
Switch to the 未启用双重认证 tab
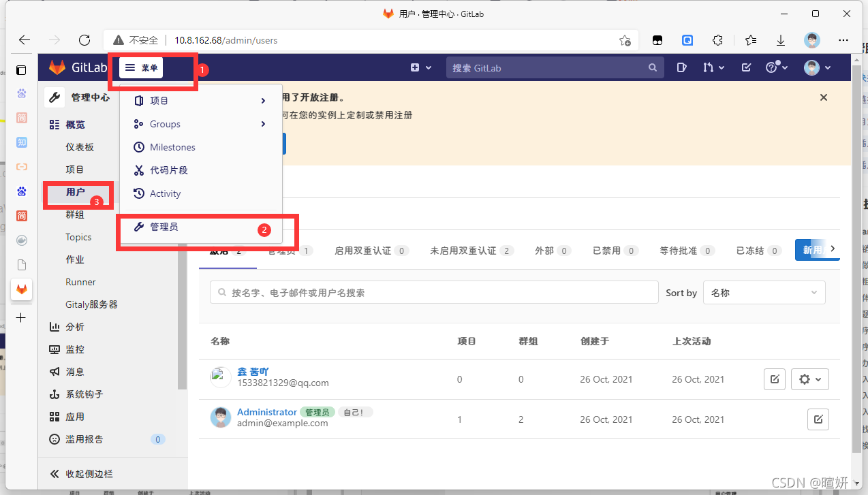(x=471, y=251)
